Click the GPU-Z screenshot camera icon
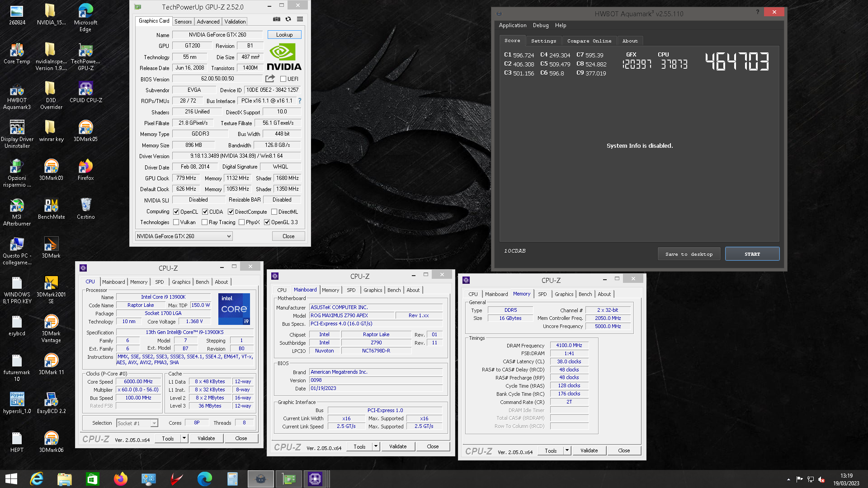 (x=276, y=19)
